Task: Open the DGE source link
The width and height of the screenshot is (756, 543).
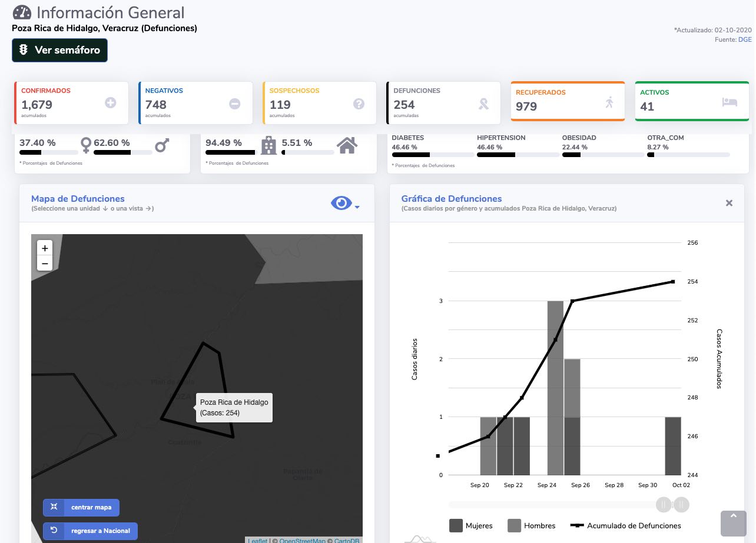Action: tap(745, 39)
